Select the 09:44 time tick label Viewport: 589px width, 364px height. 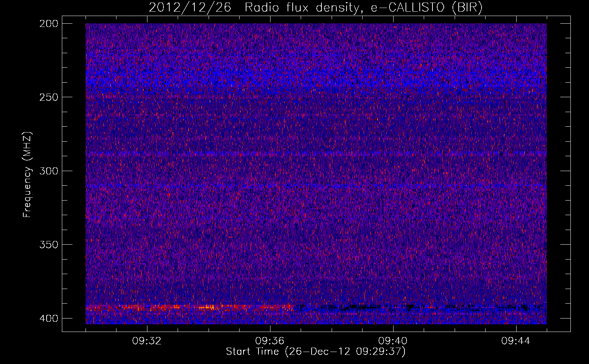coord(516,341)
